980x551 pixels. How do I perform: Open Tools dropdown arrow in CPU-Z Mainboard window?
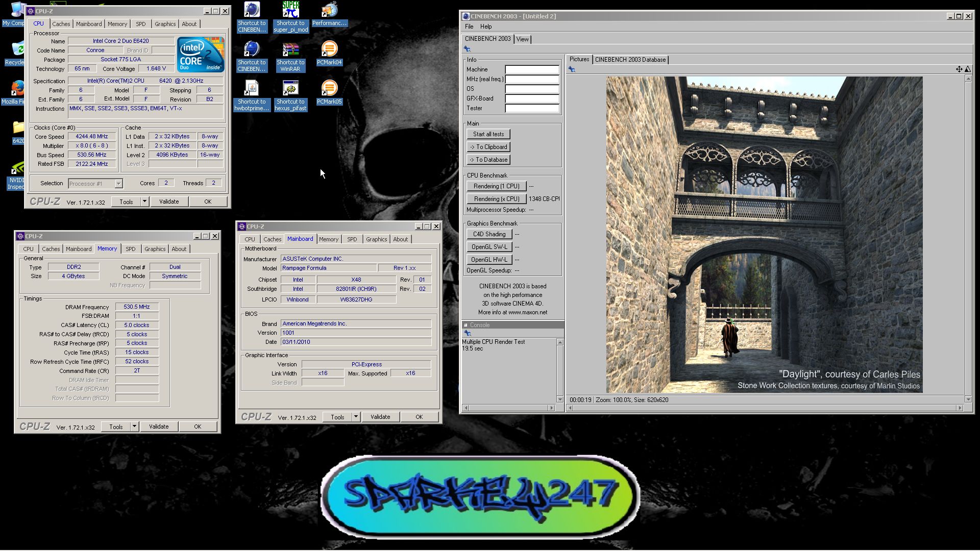pyautogui.click(x=356, y=417)
